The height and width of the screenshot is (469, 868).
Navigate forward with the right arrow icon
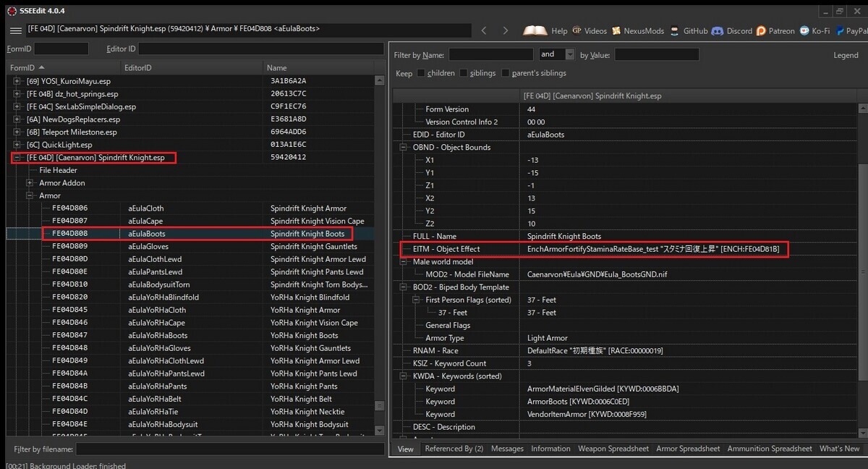[506, 30]
